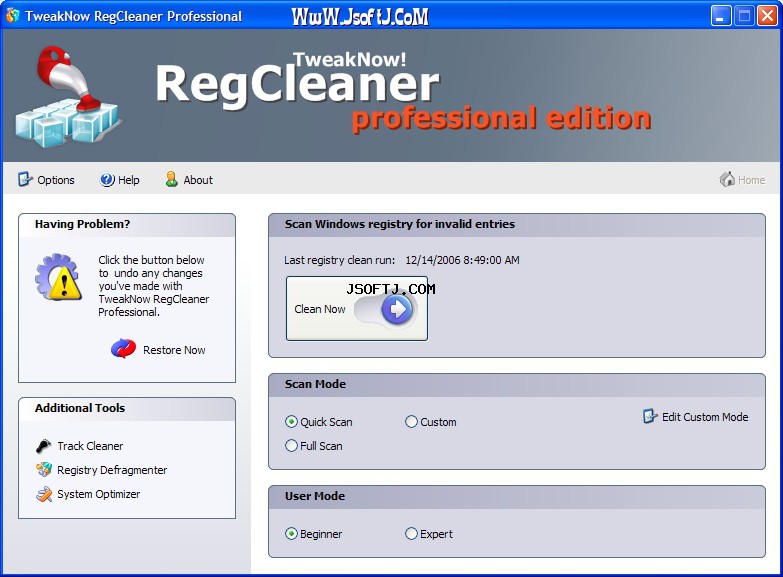This screenshot has width=783, height=577.
Task: Click the Last registry clean run date
Action: [462, 260]
